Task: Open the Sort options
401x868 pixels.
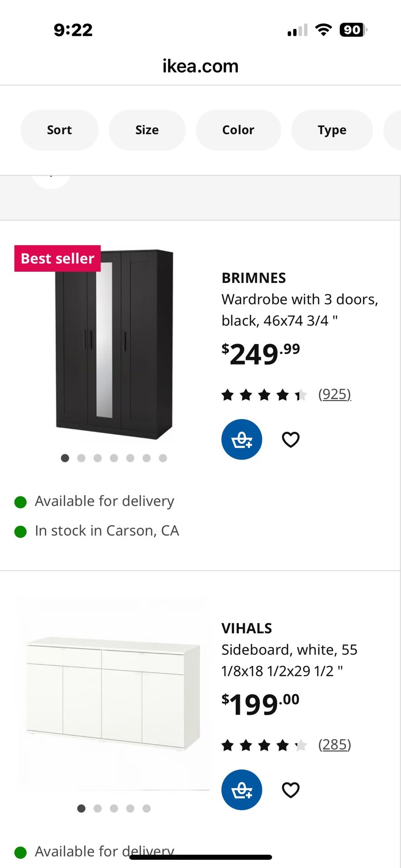Action: tap(59, 130)
